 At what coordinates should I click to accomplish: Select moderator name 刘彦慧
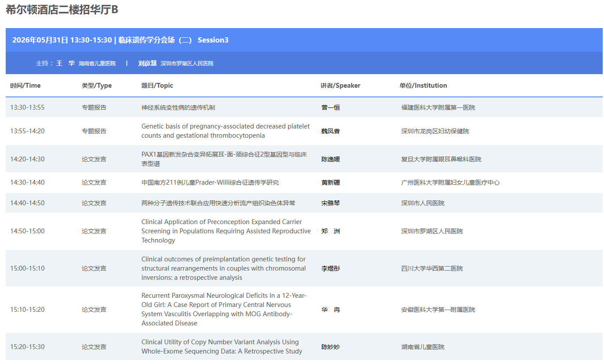(x=147, y=63)
